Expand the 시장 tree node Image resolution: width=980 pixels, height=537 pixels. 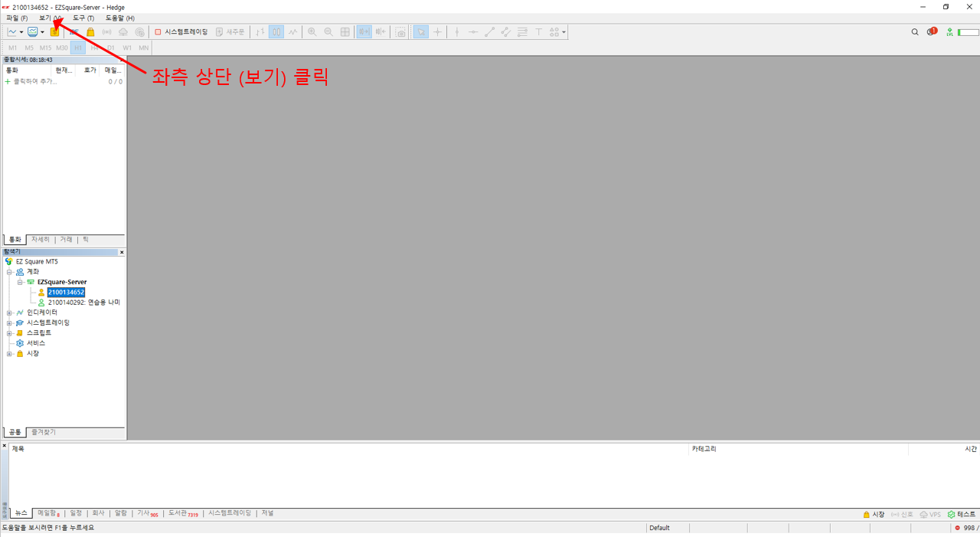click(9, 353)
